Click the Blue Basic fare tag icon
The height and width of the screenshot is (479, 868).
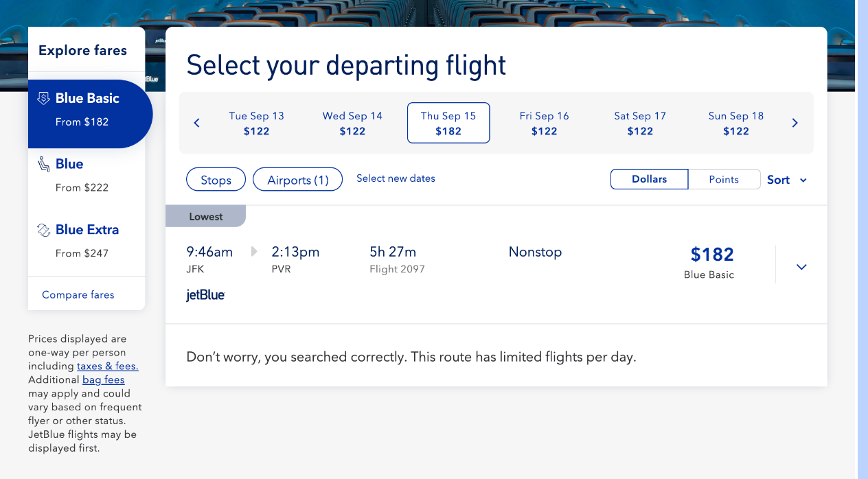click(44, 99)
